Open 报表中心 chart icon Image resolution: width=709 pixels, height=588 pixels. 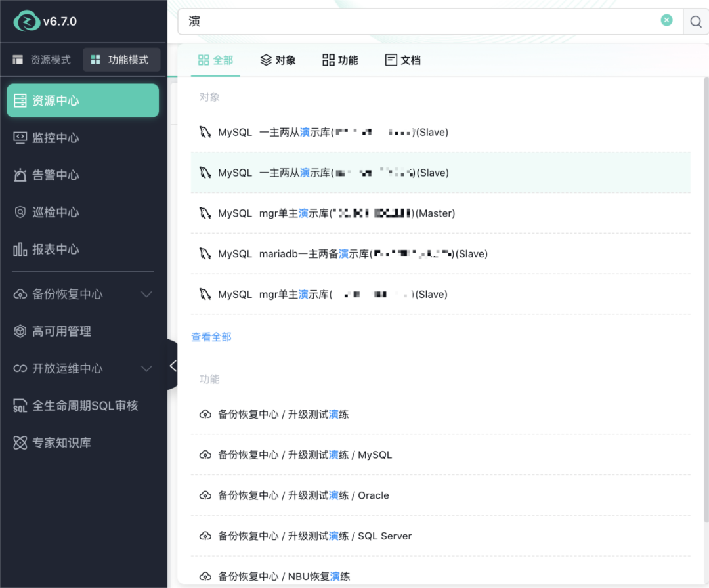click(20, 249)
